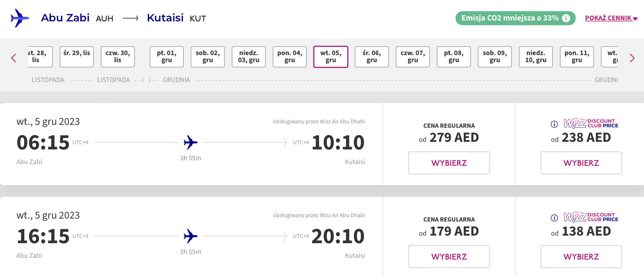Click the airplane logo beside Abu Zabi
This screenshot has width=644, height=276.
coord(20,18)
